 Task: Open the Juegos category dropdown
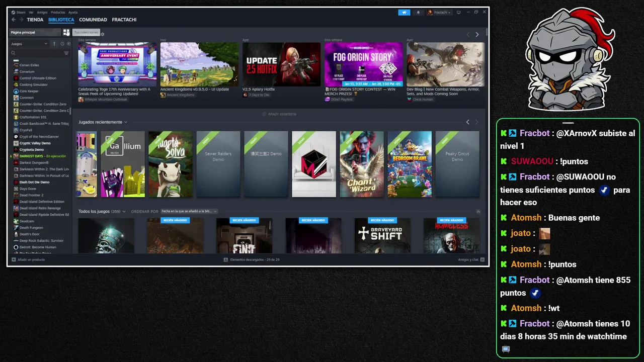click(29, 44)
